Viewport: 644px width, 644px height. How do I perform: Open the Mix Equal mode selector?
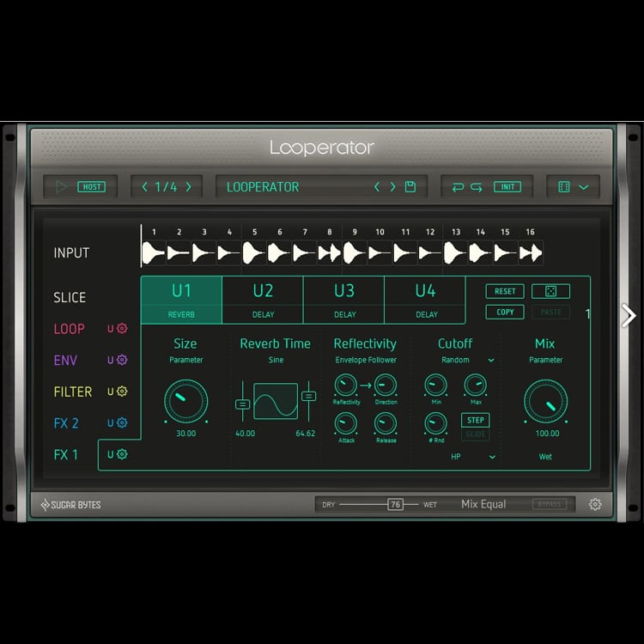(483, 504)
